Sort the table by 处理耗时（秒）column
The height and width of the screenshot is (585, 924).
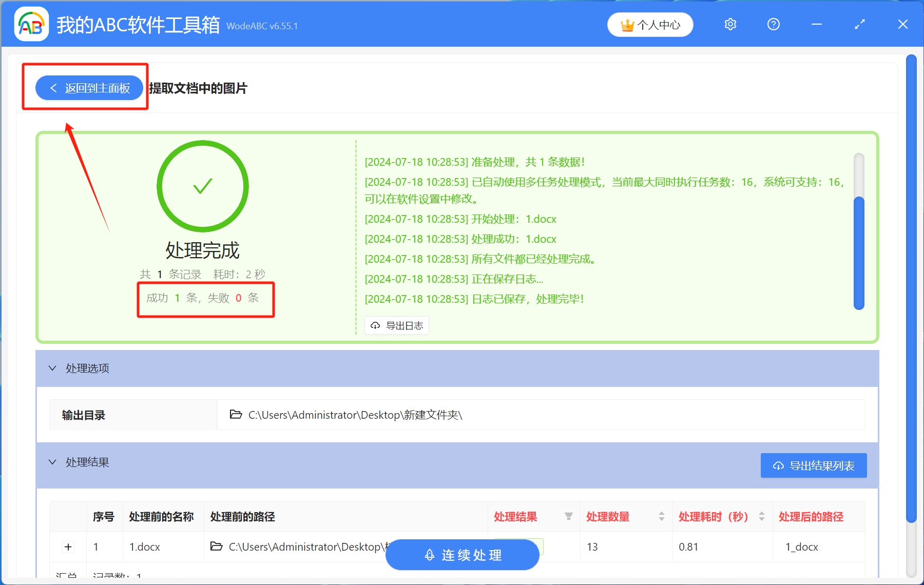pyautogui.click(x=762, y=517)
